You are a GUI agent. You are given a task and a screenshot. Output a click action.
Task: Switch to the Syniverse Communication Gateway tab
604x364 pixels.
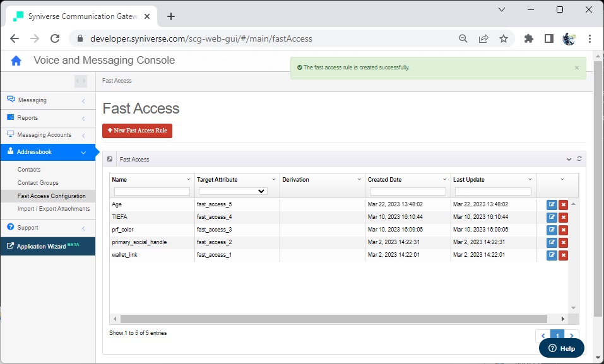(81, 16)
